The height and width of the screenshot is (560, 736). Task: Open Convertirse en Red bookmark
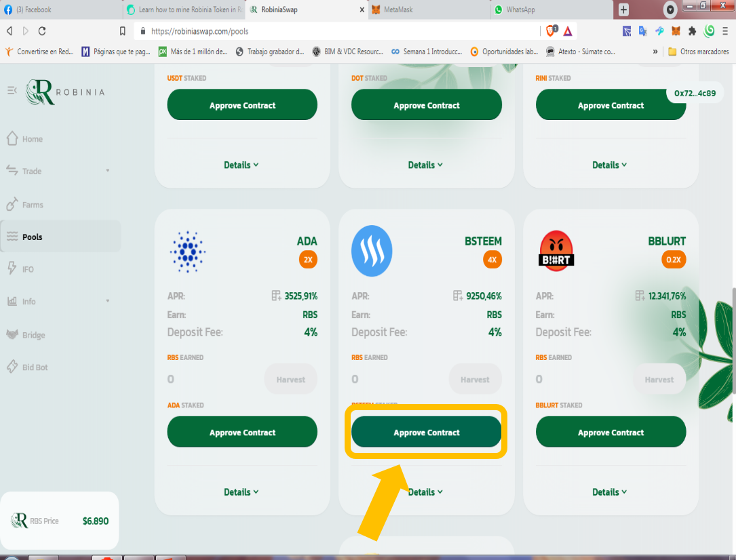tap(39, 52)
